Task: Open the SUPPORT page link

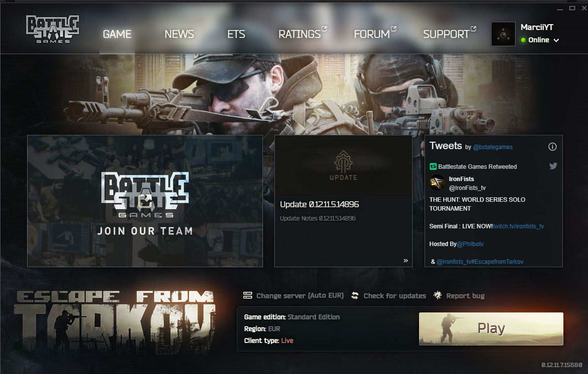Action: coord(450,33)
